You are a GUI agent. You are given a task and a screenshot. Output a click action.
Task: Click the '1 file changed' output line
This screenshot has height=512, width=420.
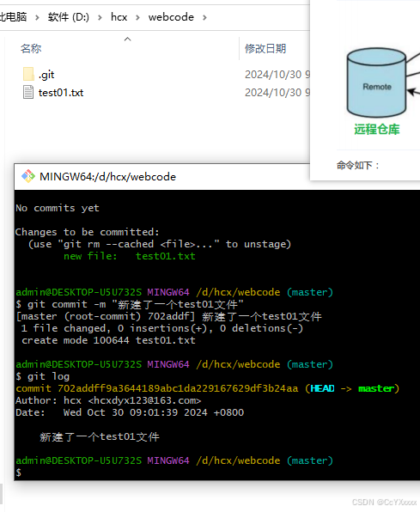(x=162, y=328)
